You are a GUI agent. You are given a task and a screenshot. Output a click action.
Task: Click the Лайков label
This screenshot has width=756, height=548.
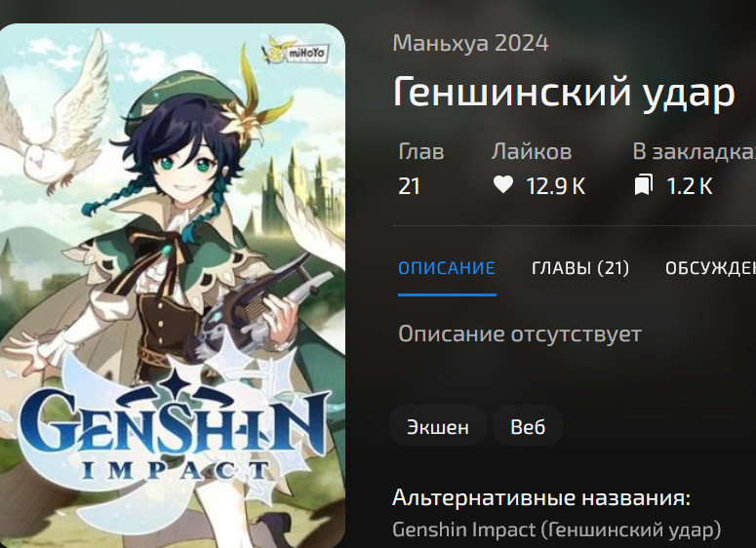(532, 152)
